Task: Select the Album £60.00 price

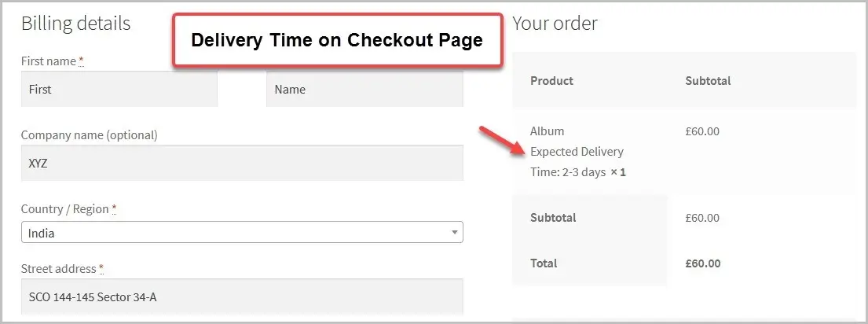Action: click(x=702, y=131)
